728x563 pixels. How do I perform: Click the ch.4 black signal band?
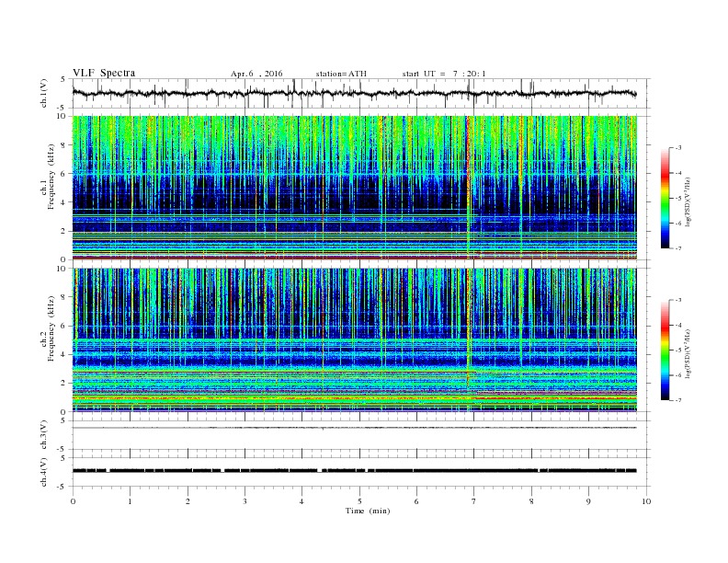(x=355, y=471)
